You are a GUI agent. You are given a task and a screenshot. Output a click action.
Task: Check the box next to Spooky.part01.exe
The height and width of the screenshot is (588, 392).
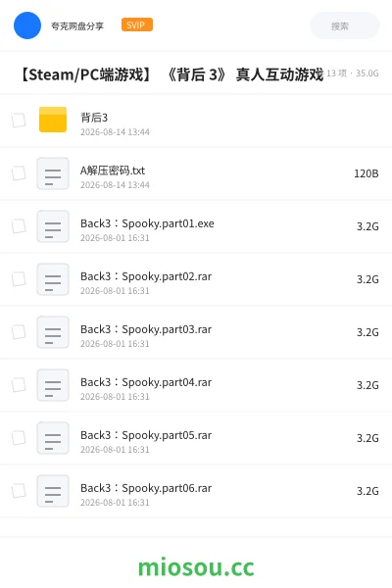coord(19,226)
